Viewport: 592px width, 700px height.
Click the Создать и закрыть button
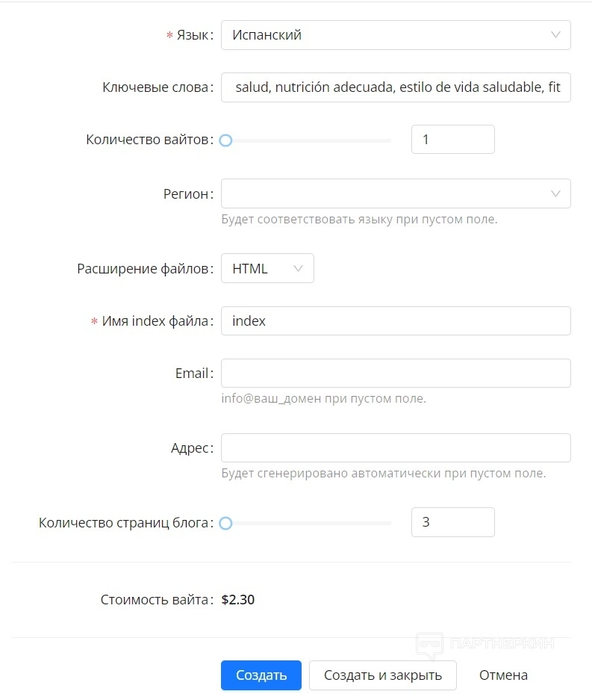pyautogui.click(x=382, y=675)
